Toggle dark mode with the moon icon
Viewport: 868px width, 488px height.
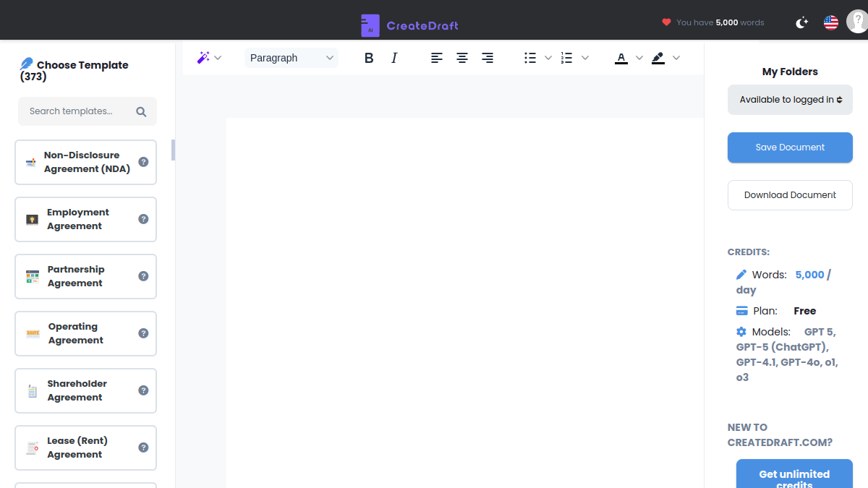[801, 22]
